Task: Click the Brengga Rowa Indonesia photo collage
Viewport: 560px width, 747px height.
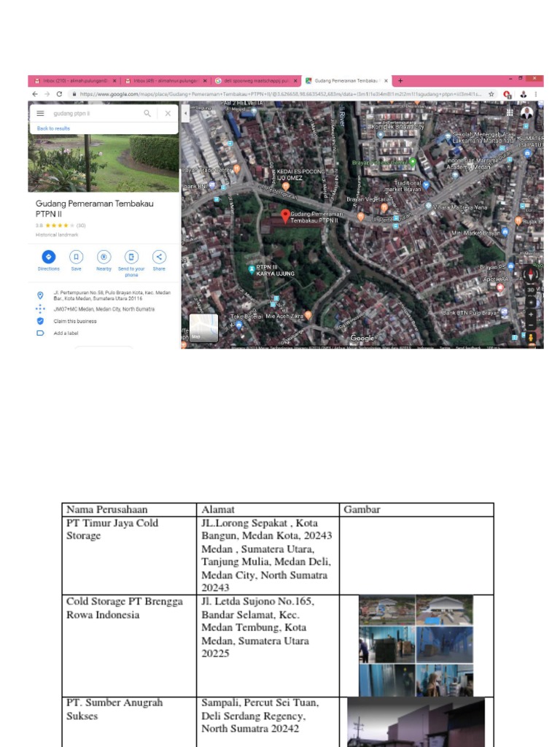Action: click(416, 646)
